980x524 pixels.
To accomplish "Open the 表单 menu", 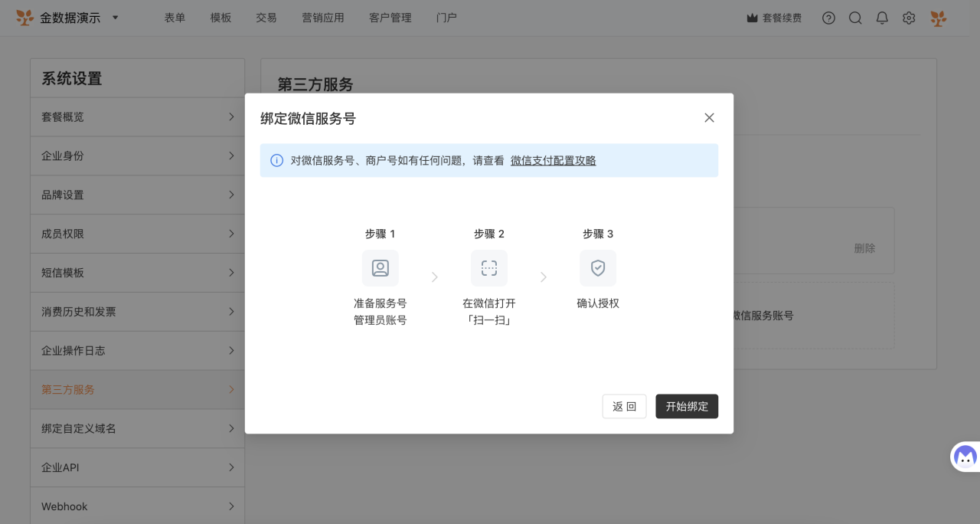I will [175, 18].
